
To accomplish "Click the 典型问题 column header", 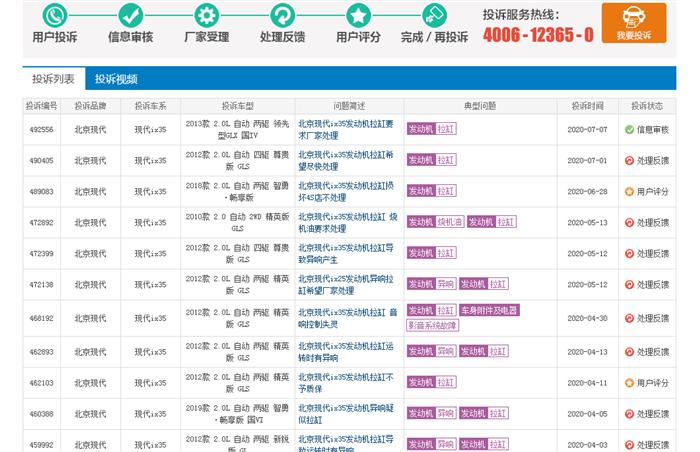I will (480, 106).
